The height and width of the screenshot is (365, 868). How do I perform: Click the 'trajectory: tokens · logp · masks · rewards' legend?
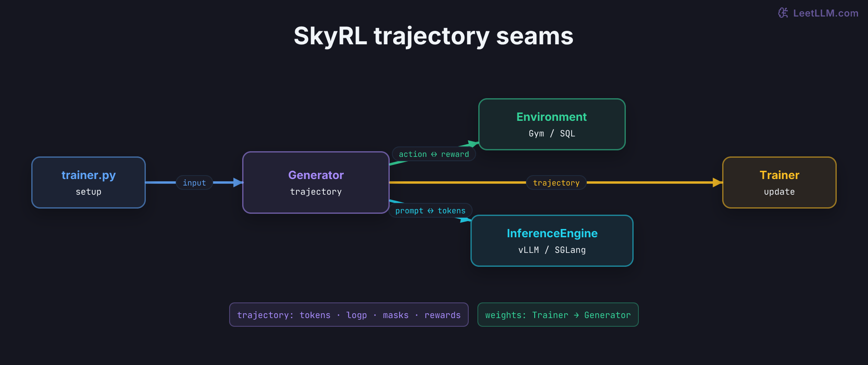(349, 315)
